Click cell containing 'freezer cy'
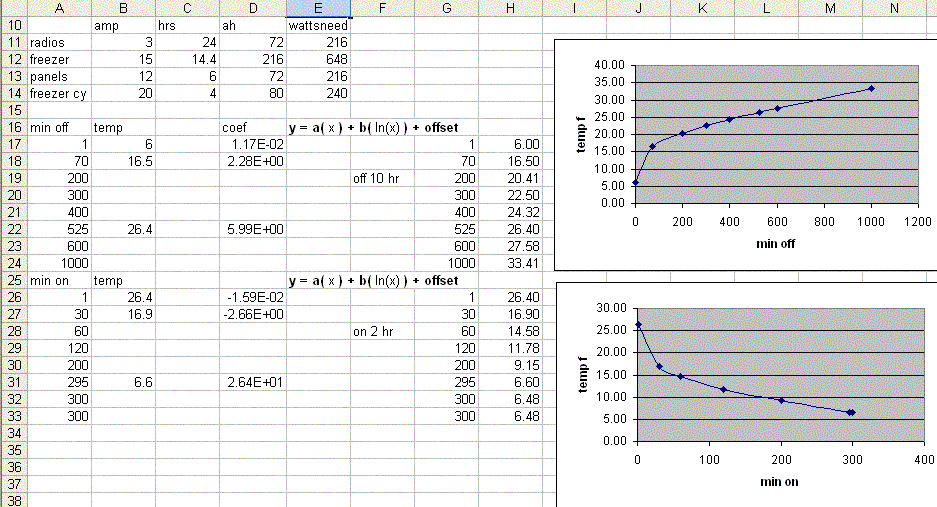 (60, 93)
